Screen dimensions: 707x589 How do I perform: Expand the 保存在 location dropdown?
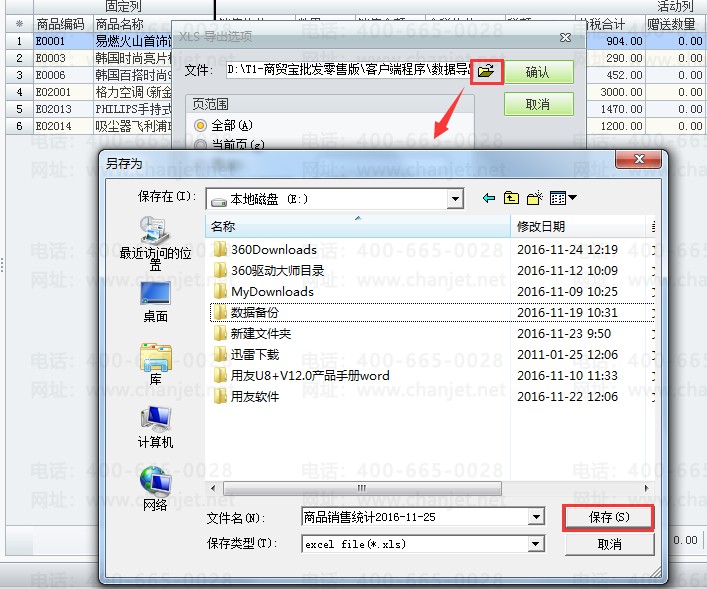click(455, 199)
